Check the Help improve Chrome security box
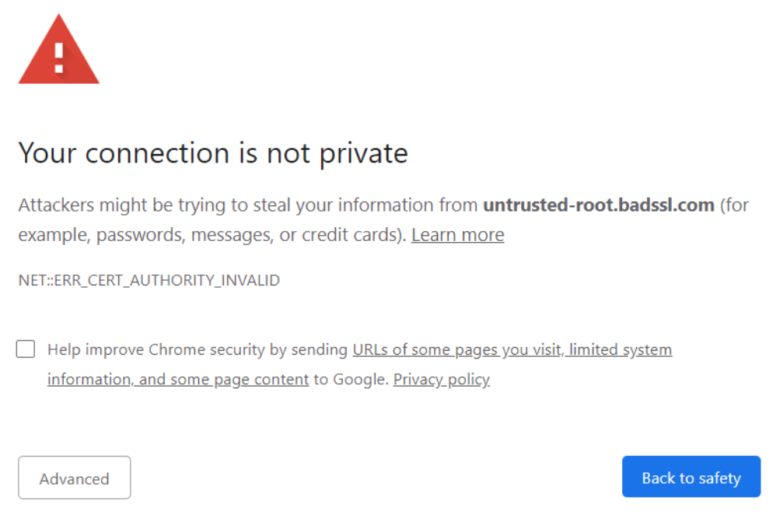Screen dimensions: 780x532 pyautogui.click(x=26, y=349)
